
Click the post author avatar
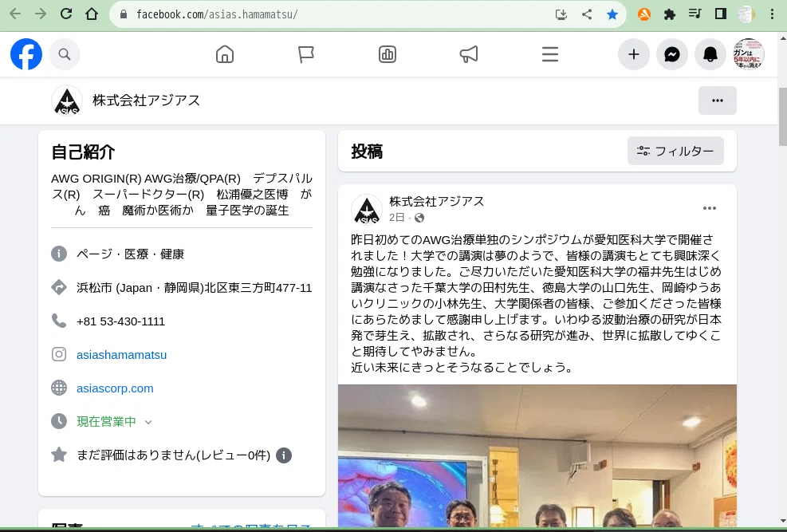[367, 210]
